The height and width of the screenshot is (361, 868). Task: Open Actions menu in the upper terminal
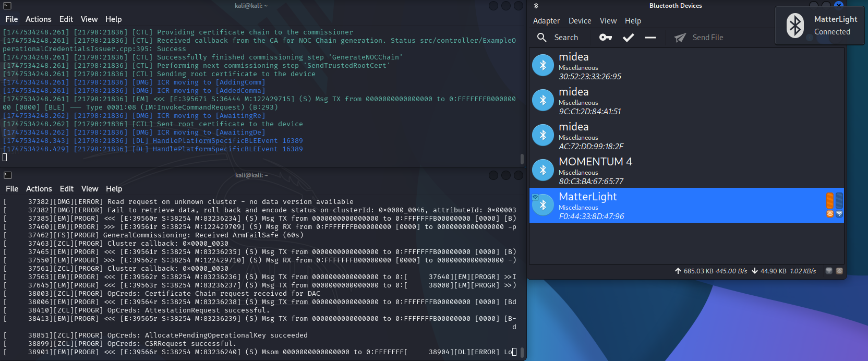click(39, 19)
